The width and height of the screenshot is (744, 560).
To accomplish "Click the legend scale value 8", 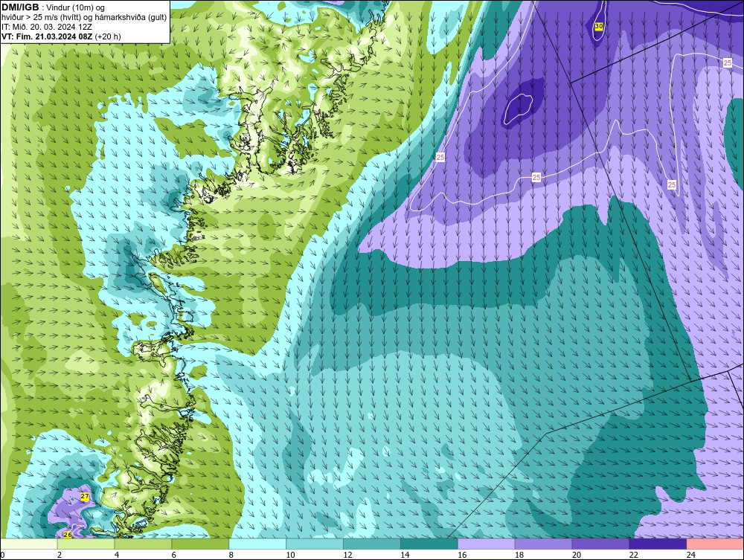I will [231, 555].
